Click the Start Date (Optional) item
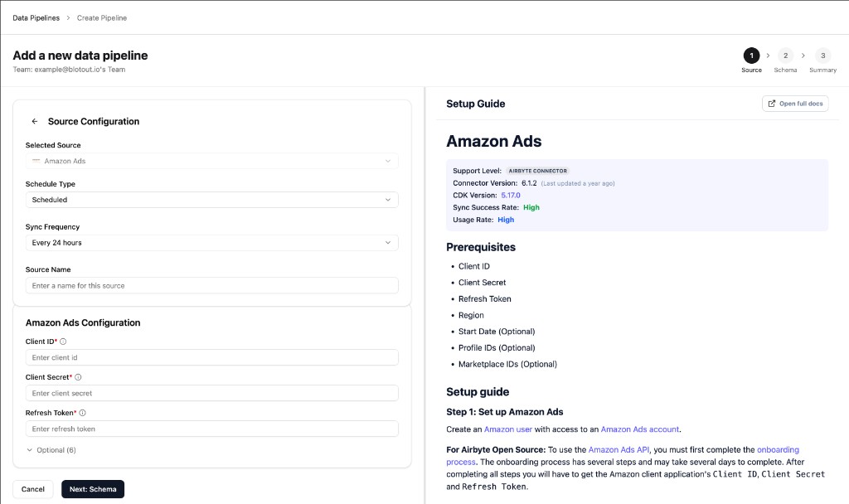Screen dimensions: 849x504 coord(497,332)
